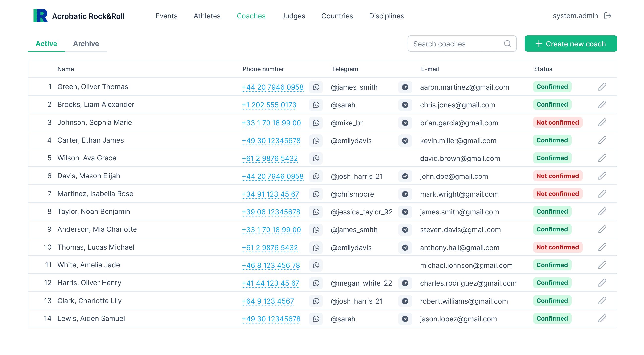Screen dimensions: 644x355
Task: Navigate to Countries
Action: 337,16
